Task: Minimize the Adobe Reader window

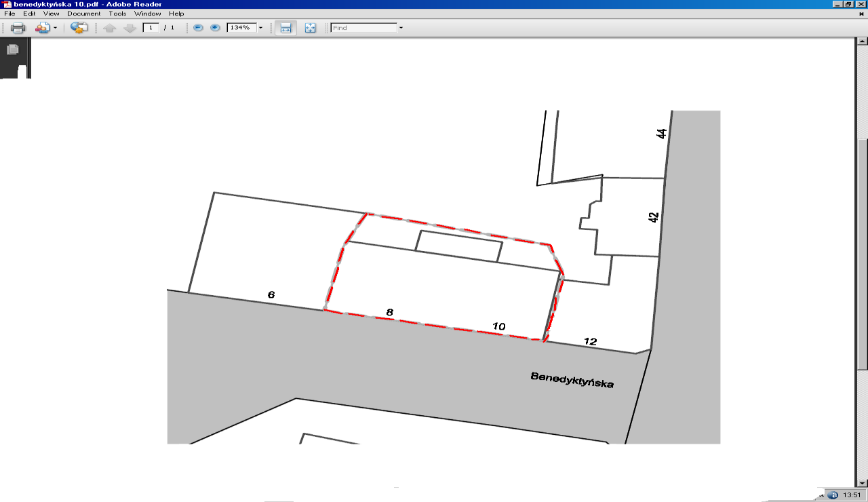Action: click(x=839, y=4)
